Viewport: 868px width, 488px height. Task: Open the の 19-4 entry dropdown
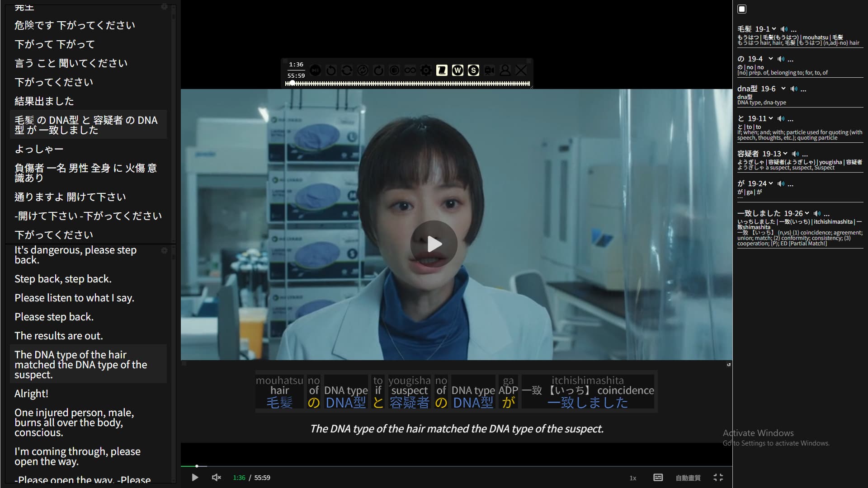pyautogui.click(x=770, y=59)
